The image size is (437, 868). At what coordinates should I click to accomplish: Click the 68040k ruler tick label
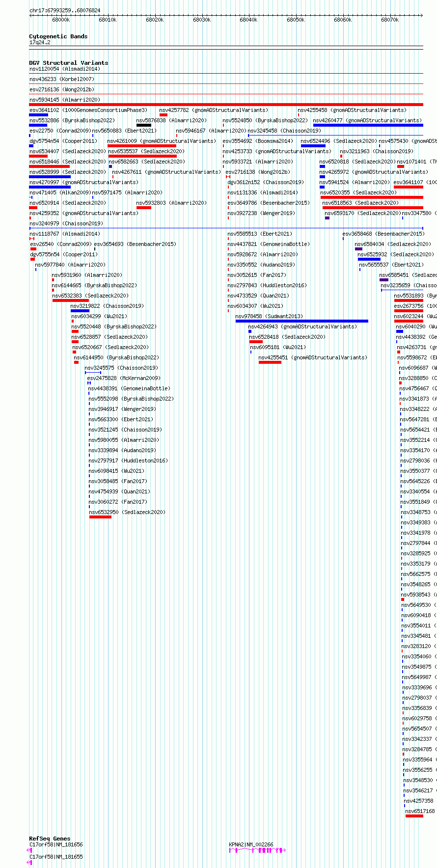248,20
